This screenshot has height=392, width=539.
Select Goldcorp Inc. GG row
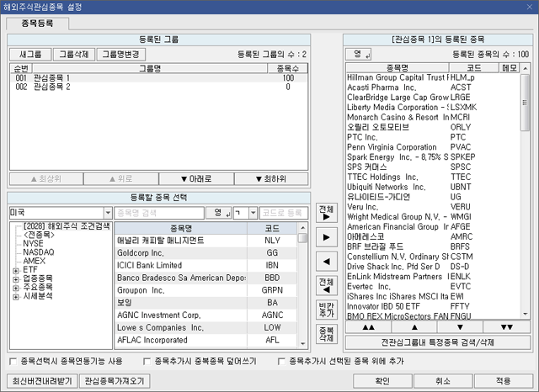(x=205, y=253)
